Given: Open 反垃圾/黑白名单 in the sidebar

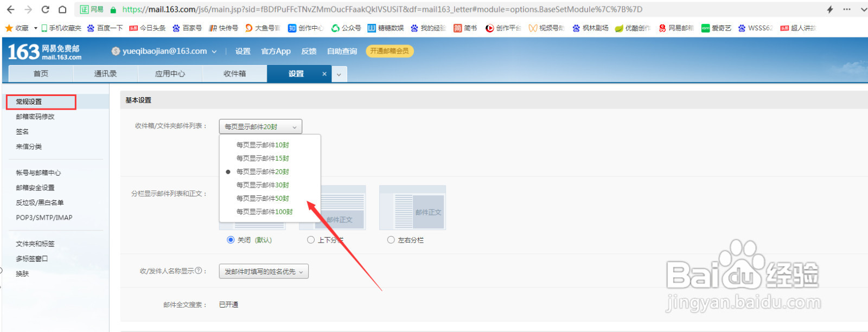Looking at the screenshot, I should pos(40,202).
